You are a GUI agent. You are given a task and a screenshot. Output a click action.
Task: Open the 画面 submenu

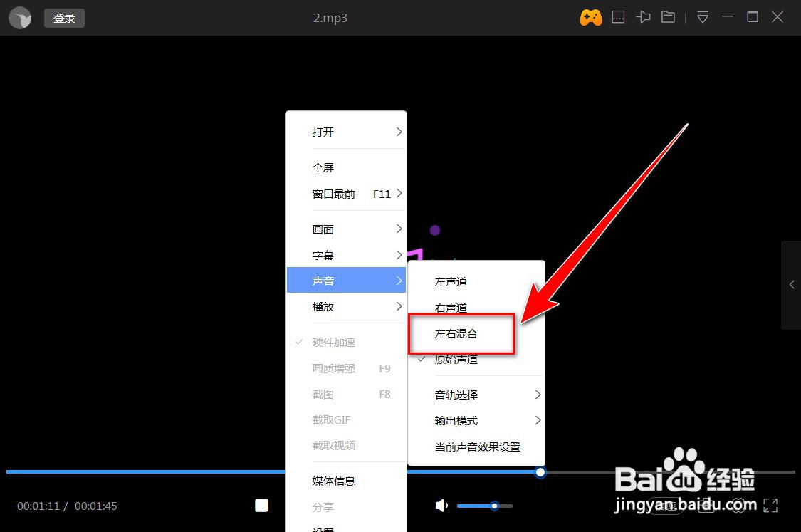pyautogui.click(x=323, y=229)
